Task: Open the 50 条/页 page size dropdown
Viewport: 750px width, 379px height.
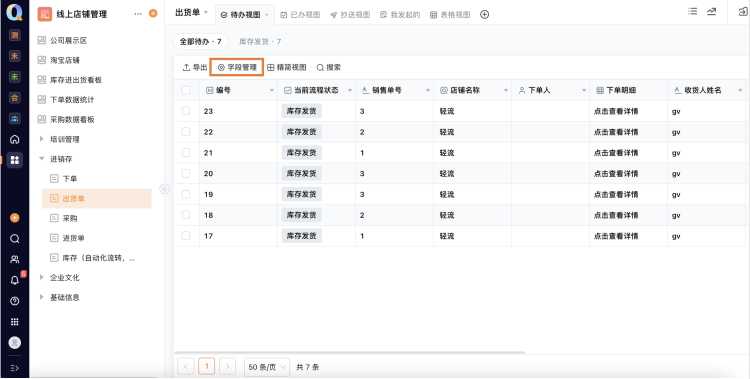Action: tap(267, 367)
